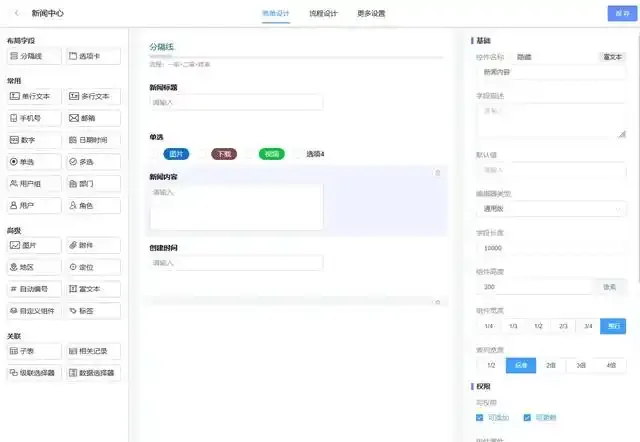This screenshot has height=442, width=640.
Task: Add a 日期时间 date-time field
Action: (93, 140)
